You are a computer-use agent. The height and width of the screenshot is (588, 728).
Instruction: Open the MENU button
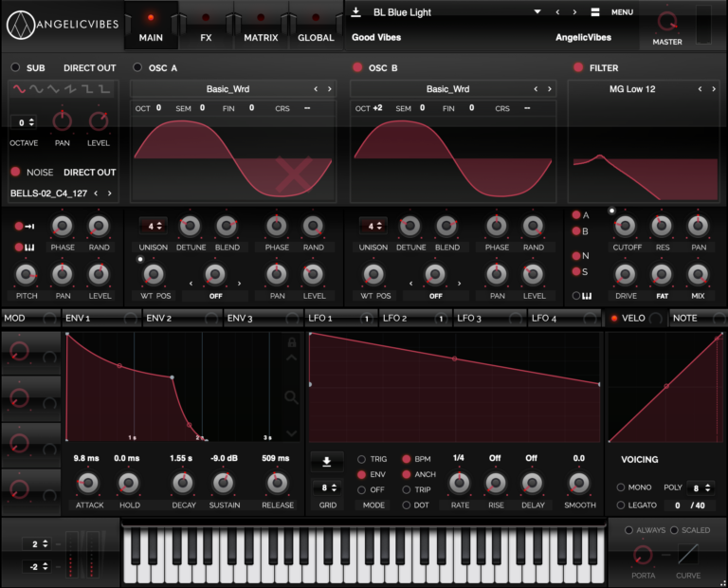[x=622, y=12]
